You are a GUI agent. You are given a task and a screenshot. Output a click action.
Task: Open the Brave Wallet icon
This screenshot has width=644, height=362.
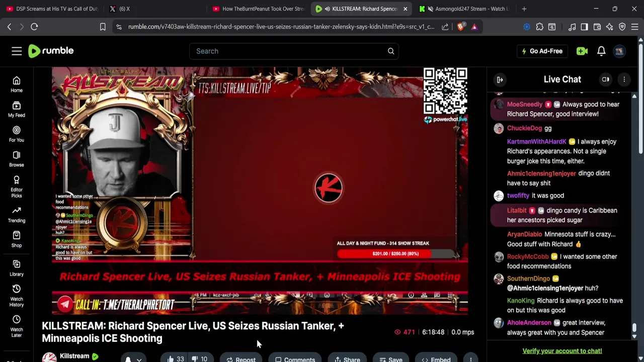pos(597,27)
